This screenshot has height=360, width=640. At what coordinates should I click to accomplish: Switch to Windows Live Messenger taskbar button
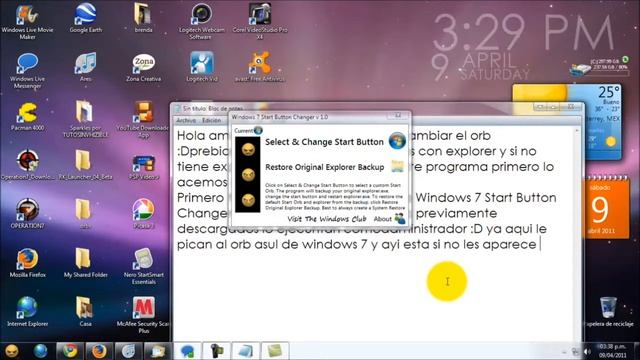pyautogui.click(x=187, y=351)
